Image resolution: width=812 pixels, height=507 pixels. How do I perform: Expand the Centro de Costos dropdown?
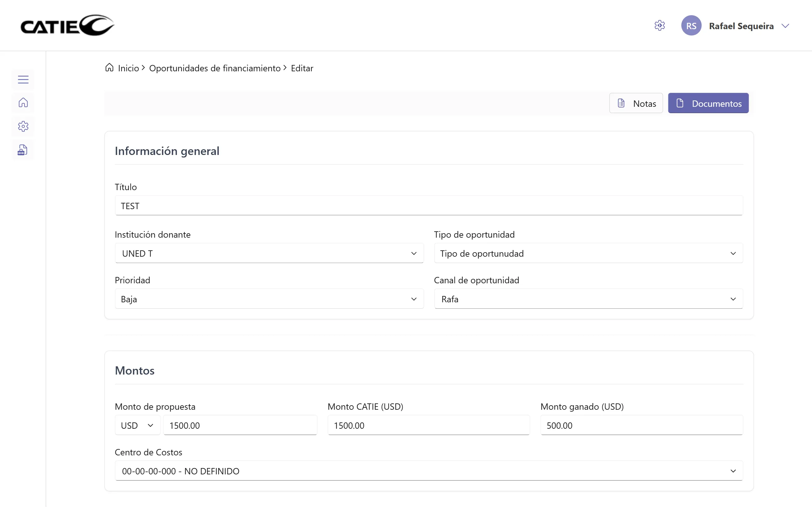click(x=429, y=471)
